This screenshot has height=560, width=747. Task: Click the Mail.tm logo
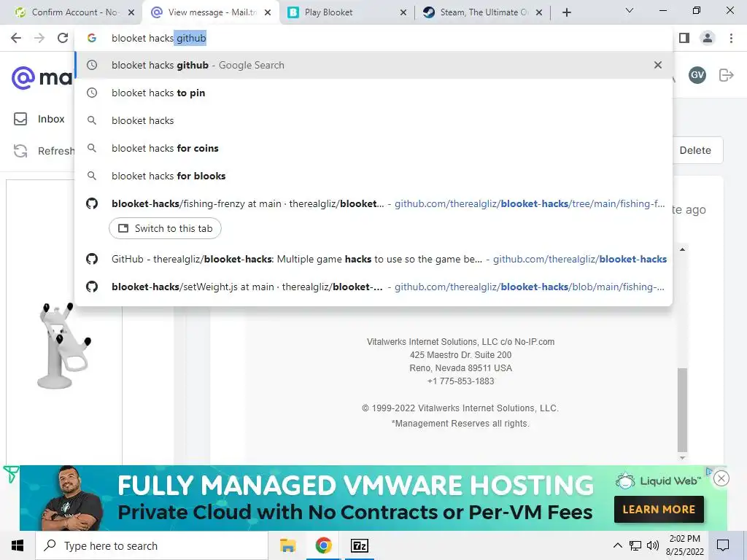42,77
